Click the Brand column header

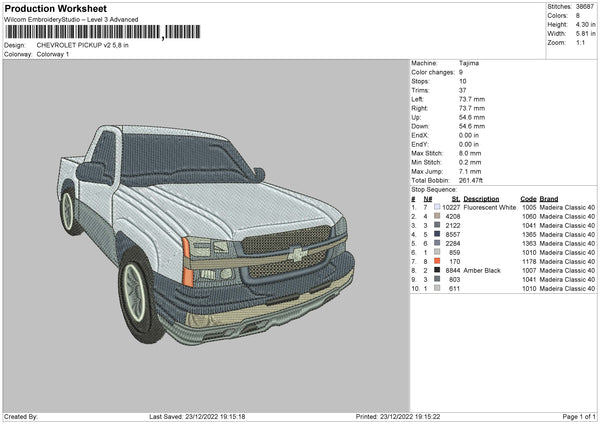tap(549, 199)
